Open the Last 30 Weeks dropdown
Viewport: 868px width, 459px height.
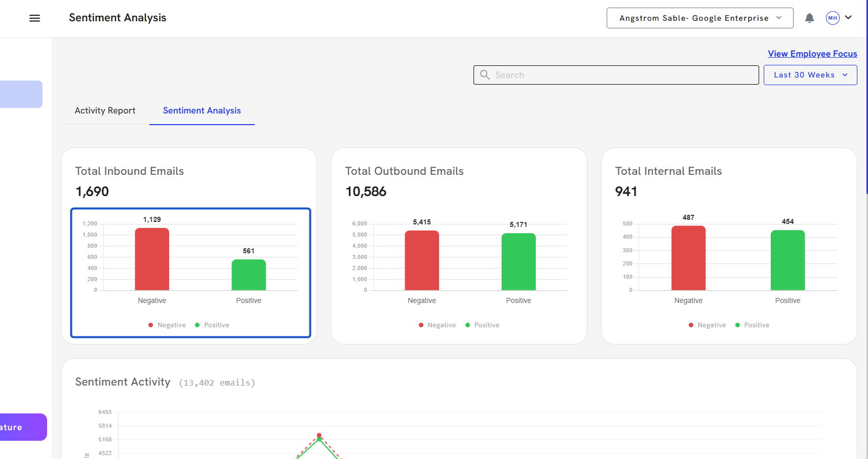[x=810, y=75]
